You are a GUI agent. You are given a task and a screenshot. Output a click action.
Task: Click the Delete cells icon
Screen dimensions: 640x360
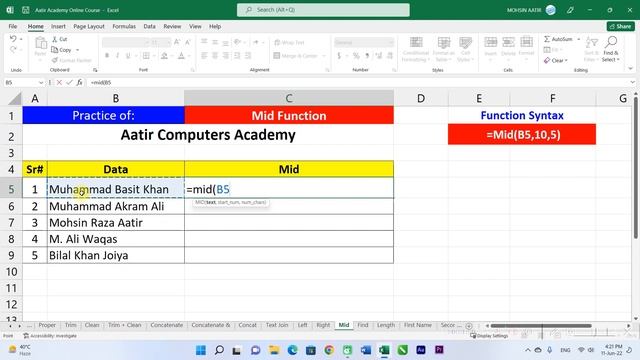click(508, 42)
